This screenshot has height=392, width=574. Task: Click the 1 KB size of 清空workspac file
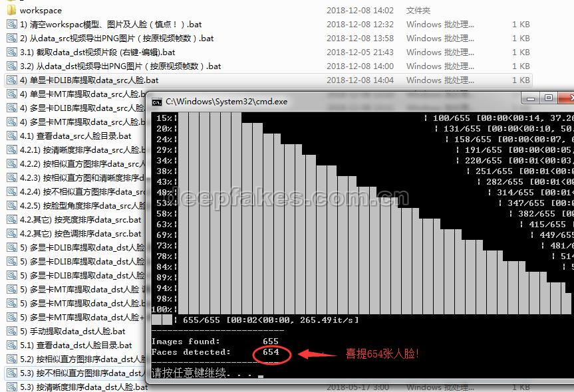[x=521, y=24]
